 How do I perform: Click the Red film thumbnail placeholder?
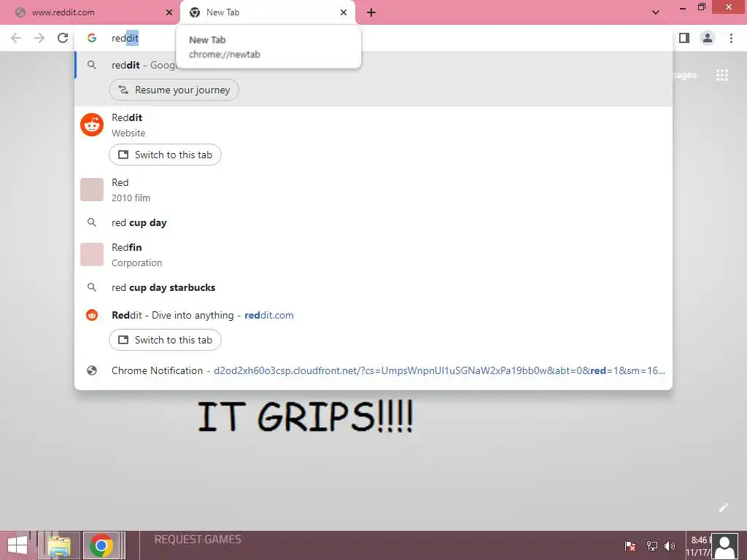click(x=92, y=190)
